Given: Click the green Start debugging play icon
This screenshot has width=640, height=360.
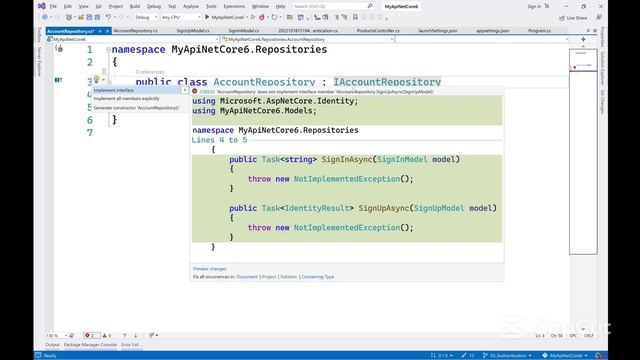Looking at the screenshot, I should [207, 17].
